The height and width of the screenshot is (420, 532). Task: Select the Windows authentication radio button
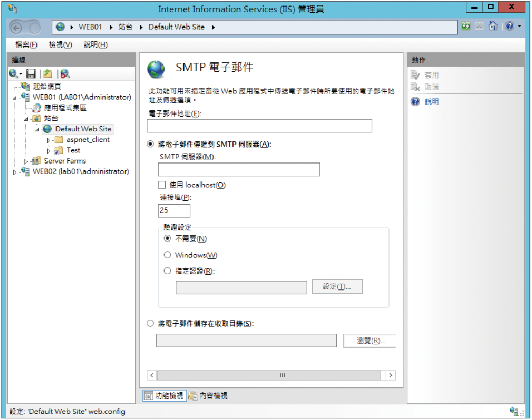pos(168,255)
